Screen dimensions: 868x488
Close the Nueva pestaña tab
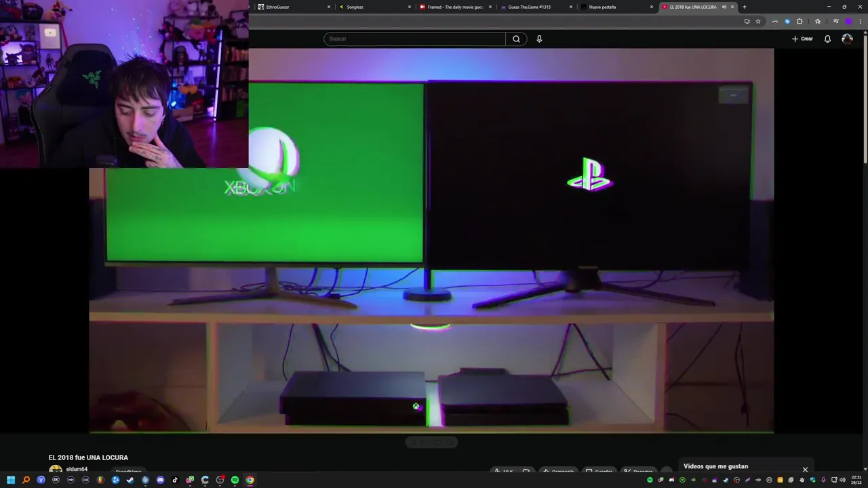(652, 7)
